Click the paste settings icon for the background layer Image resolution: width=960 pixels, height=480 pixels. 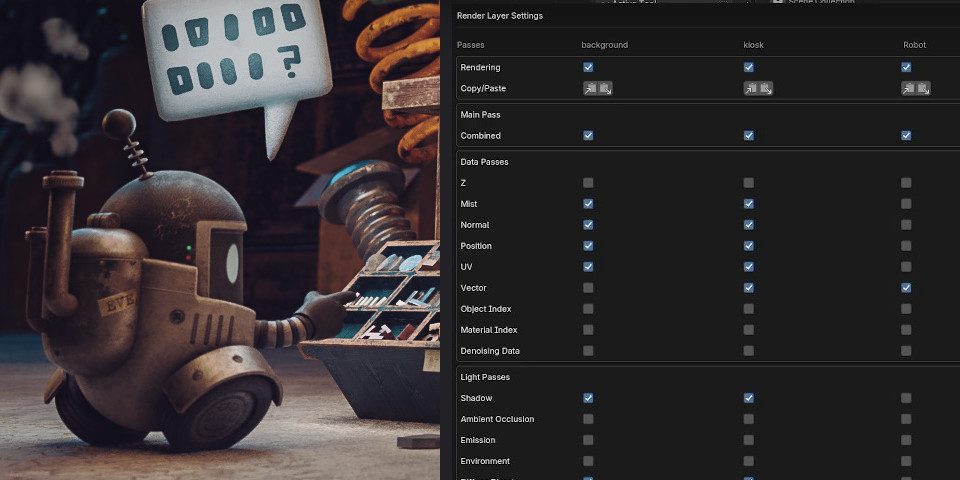click(x=605, y=88)
